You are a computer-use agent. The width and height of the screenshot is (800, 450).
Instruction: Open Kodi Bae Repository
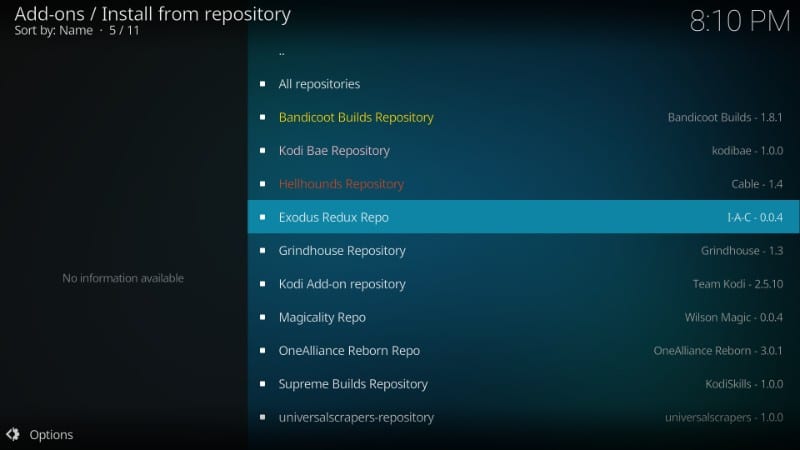(523, 151)
